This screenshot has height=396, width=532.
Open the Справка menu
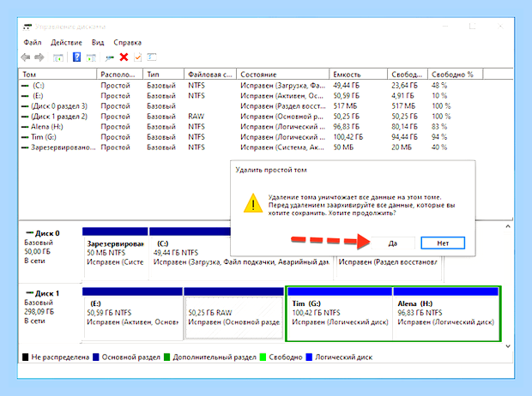127,42
